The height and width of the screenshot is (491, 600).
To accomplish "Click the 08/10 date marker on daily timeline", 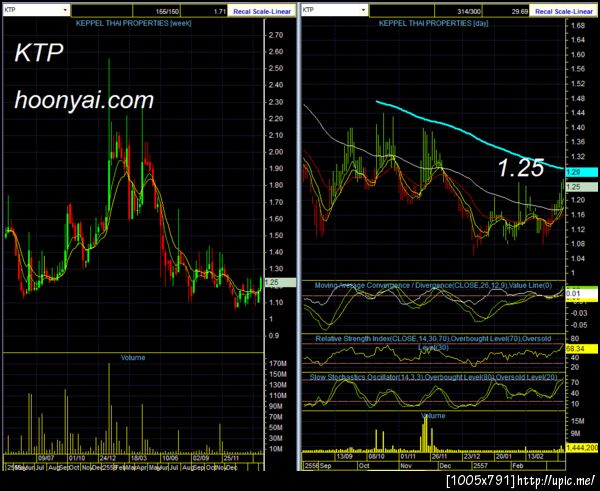I will pos(376,456).
